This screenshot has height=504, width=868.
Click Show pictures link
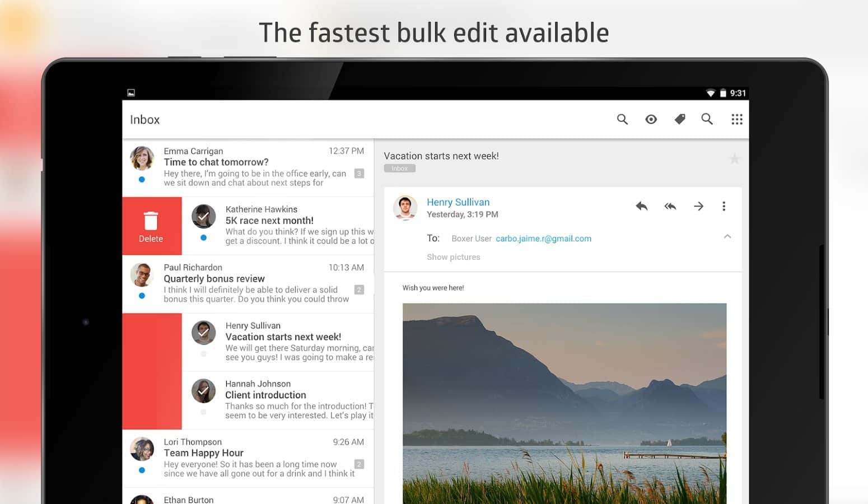tap(453, 257)
